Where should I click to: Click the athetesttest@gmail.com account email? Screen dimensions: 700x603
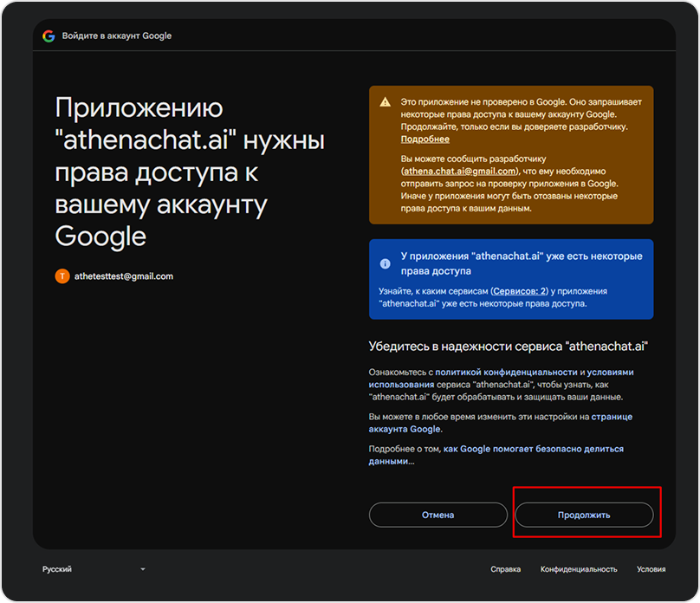click(125, 276)
